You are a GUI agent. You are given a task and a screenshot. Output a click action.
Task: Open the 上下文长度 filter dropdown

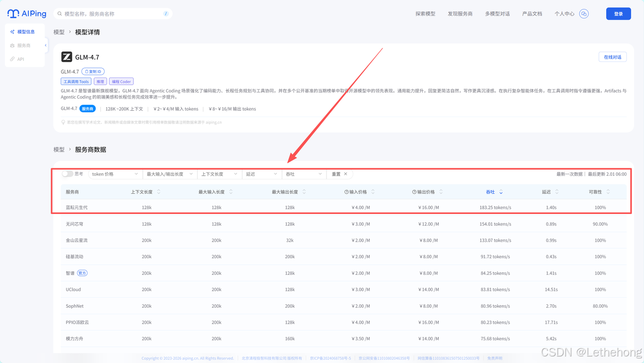point(219,174)
